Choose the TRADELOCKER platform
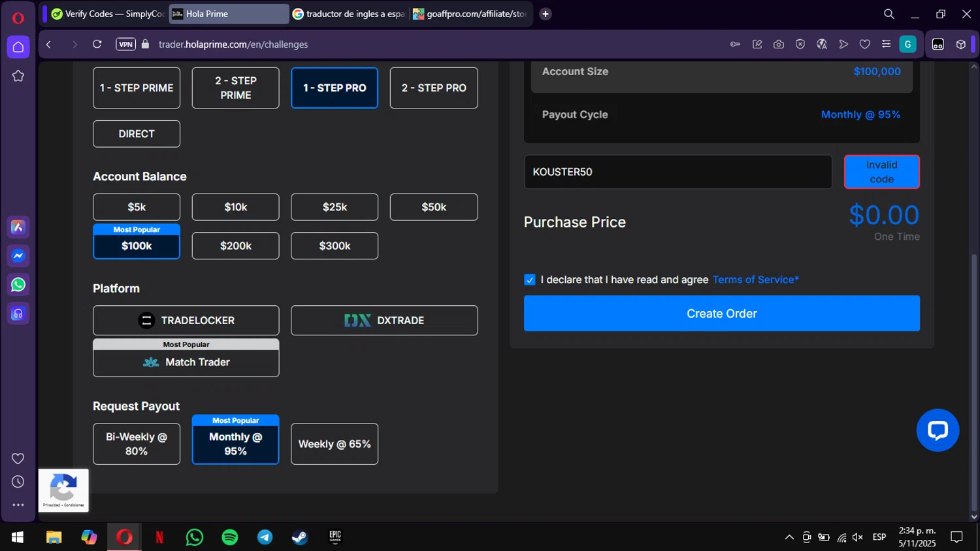 [x=186, y=320]
